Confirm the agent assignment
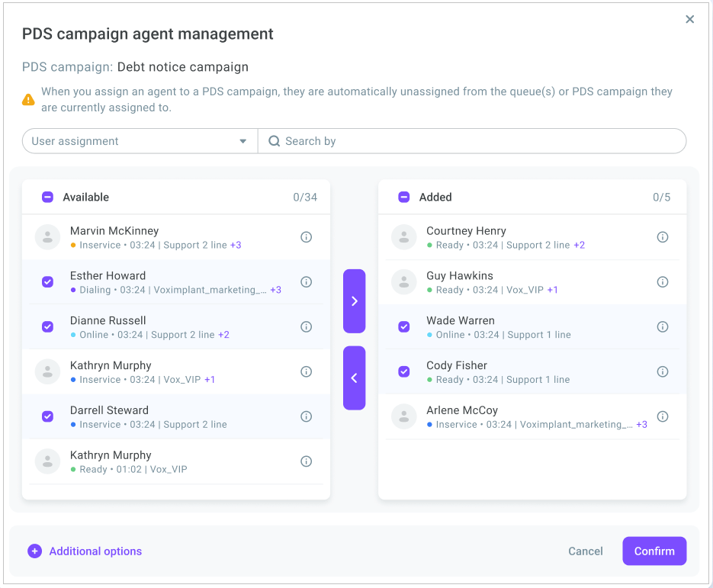713x588 pixels. (x=654, y=551)
